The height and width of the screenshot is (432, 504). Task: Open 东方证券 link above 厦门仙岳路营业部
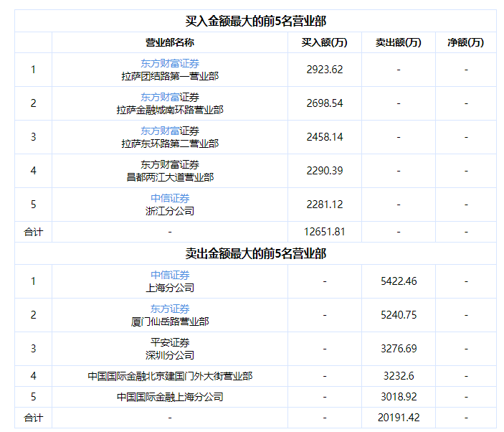pos(170,309)
